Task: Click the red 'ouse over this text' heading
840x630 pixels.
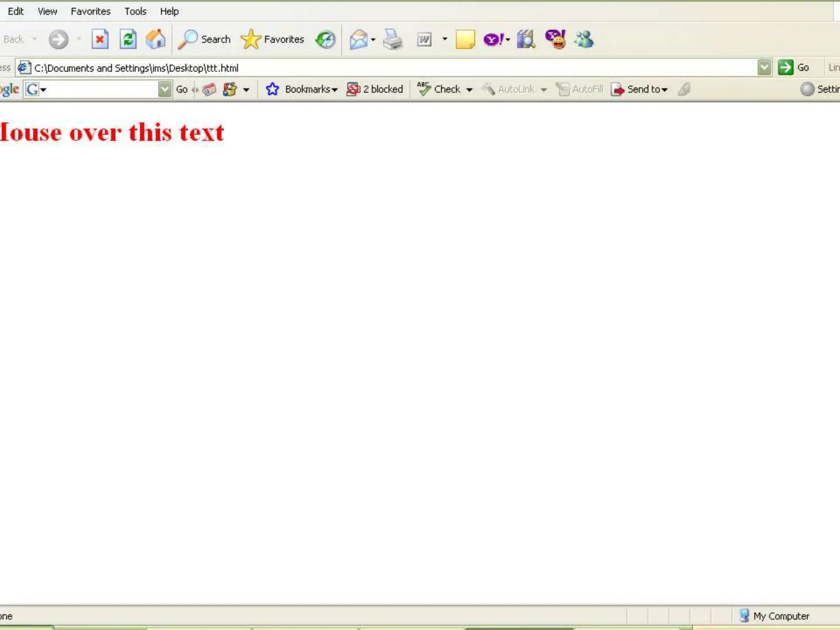Action: [x=112, y=132]
